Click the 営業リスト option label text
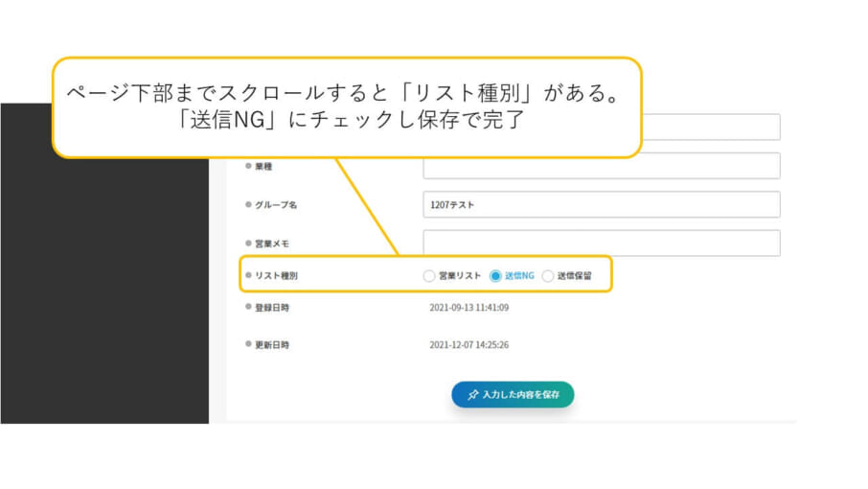Image resolution: width=868 pixels, height=489 pixels. (x=460, y=276)
